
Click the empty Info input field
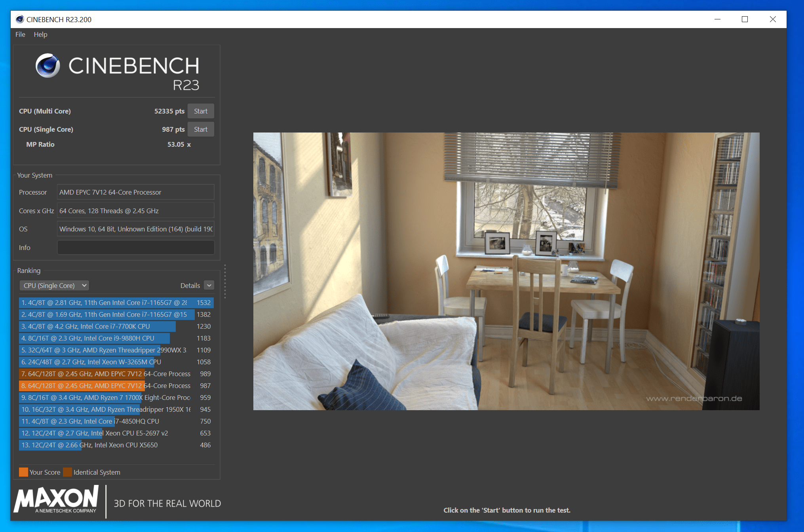pos(136,248)
